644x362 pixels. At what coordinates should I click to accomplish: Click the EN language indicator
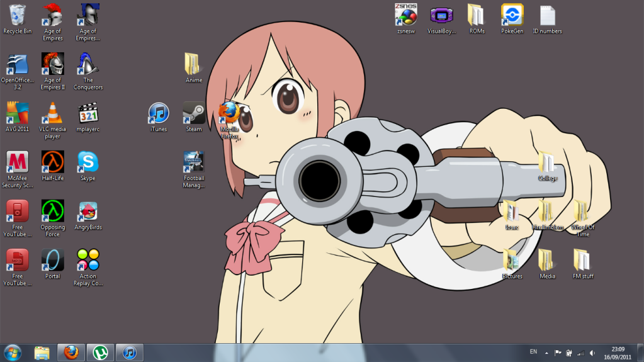coord(533,352)
